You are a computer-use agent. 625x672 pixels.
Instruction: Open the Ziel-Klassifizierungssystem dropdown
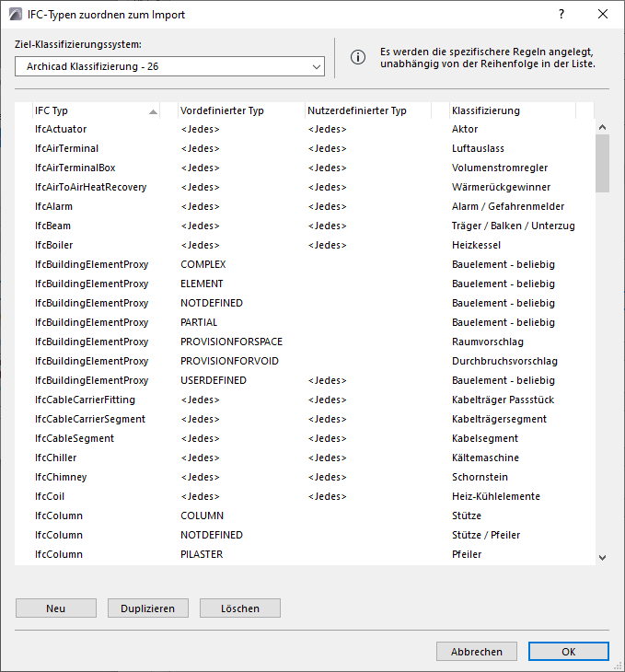pyautogui.click(x=169, y=66)
